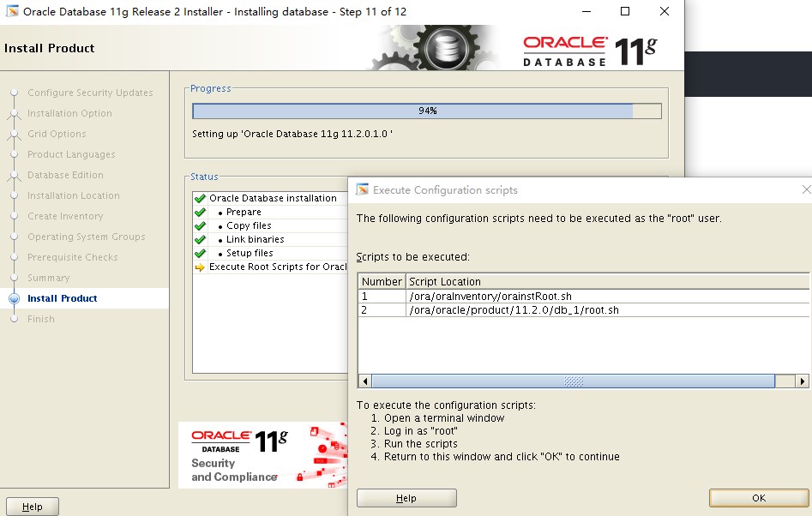Click the Oracle Database 11g header logo
This screenshot has height=516, width=812.
[590, 51]
